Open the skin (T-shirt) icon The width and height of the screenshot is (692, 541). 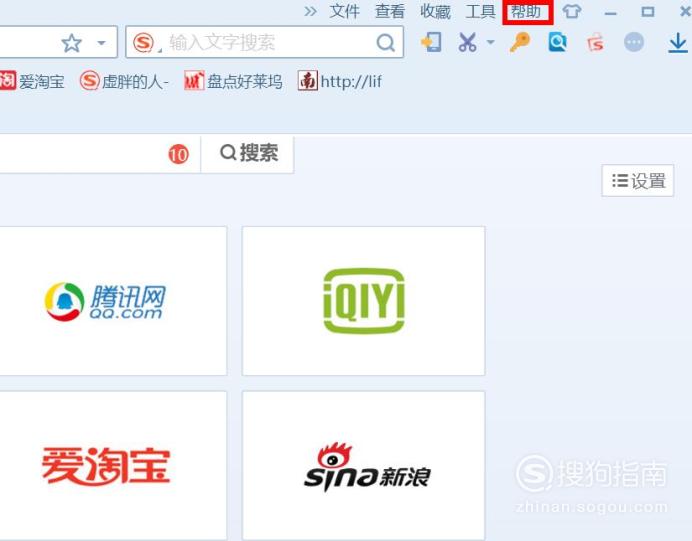[x=572, y=11]
